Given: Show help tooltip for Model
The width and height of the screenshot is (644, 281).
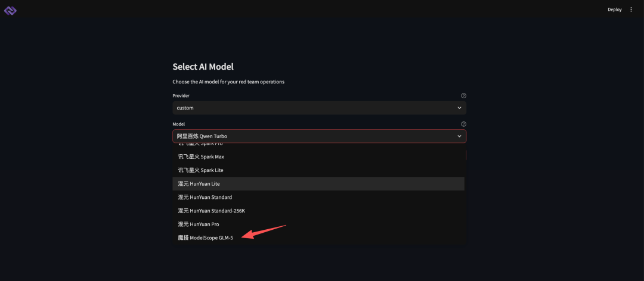Looking at the screenshot, I should click(x=463, y=124).
